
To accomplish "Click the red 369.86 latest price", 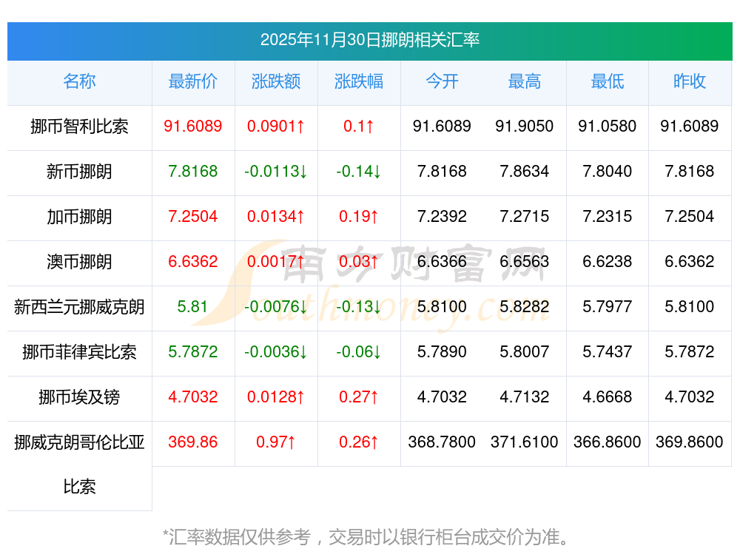I will pyautogui.click(x=193, y=442).
